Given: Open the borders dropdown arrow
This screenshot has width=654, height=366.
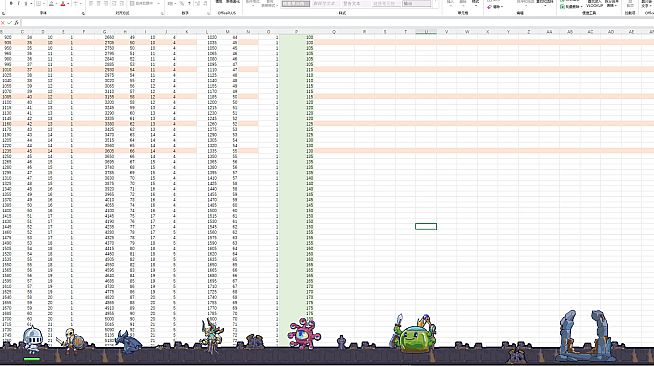Looking at the screenshot, I should pos(44,4).
